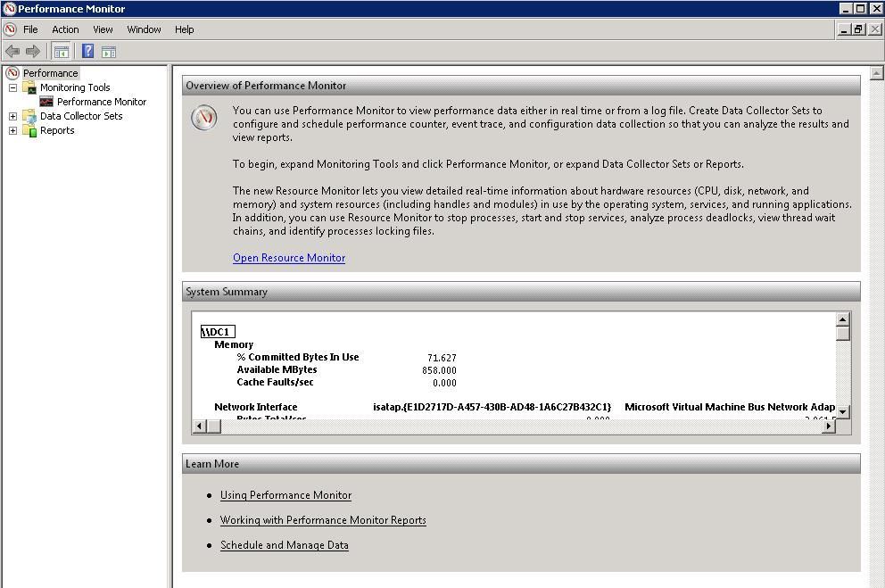Open the Help toolbar icon
Image resolution: width=885 pixels, height=588 pixels.
pos(88,52)
